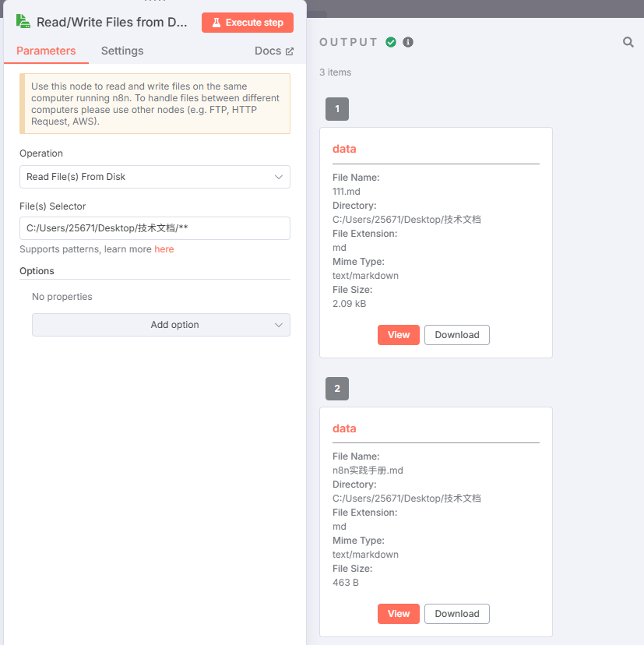644x645 pixels.
Task: View the 111.md file
Action: coord(399,335)
